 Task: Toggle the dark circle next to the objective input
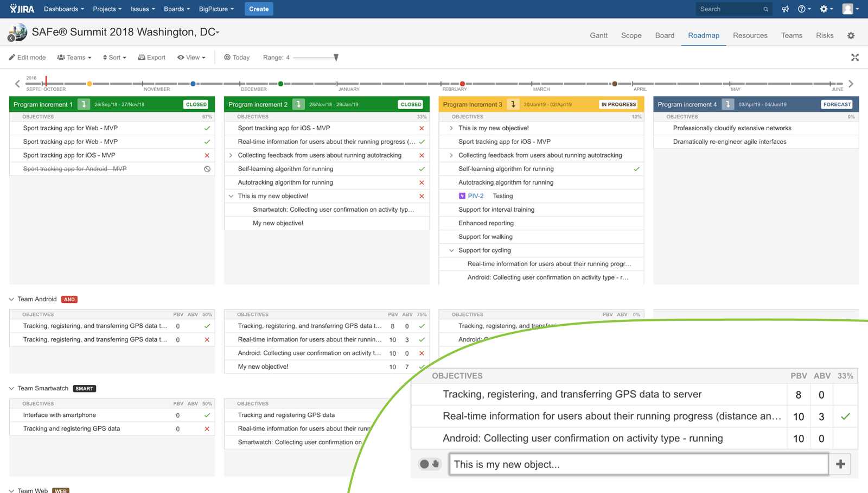(424, 464)
